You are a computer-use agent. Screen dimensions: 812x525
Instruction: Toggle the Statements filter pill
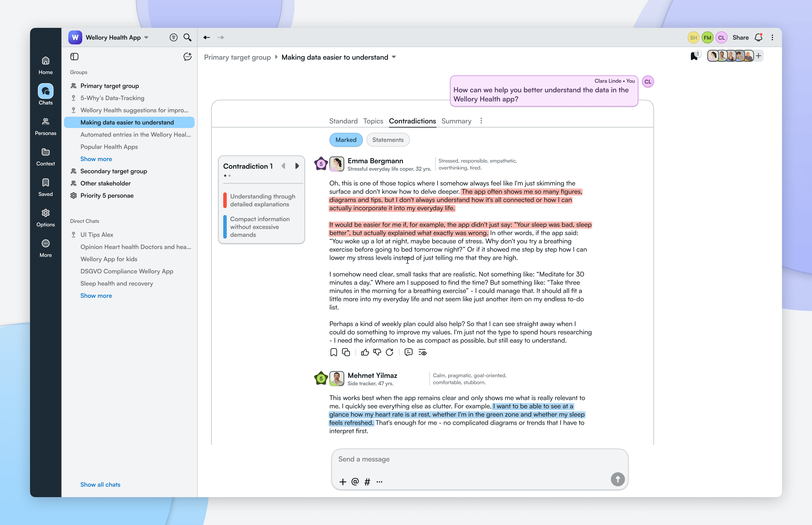pyautogui.click(x=388, y=140)
